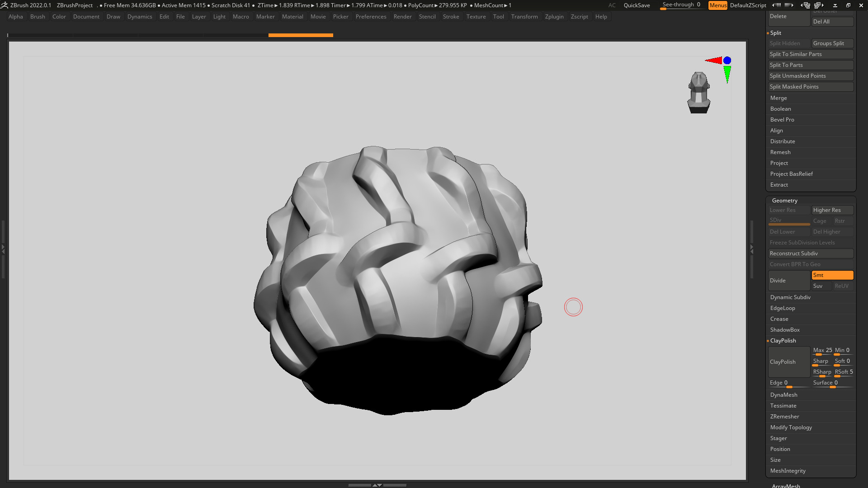The image size is (868, 488).
Task: Click the SDiv level slider
Action: [789, 221]
